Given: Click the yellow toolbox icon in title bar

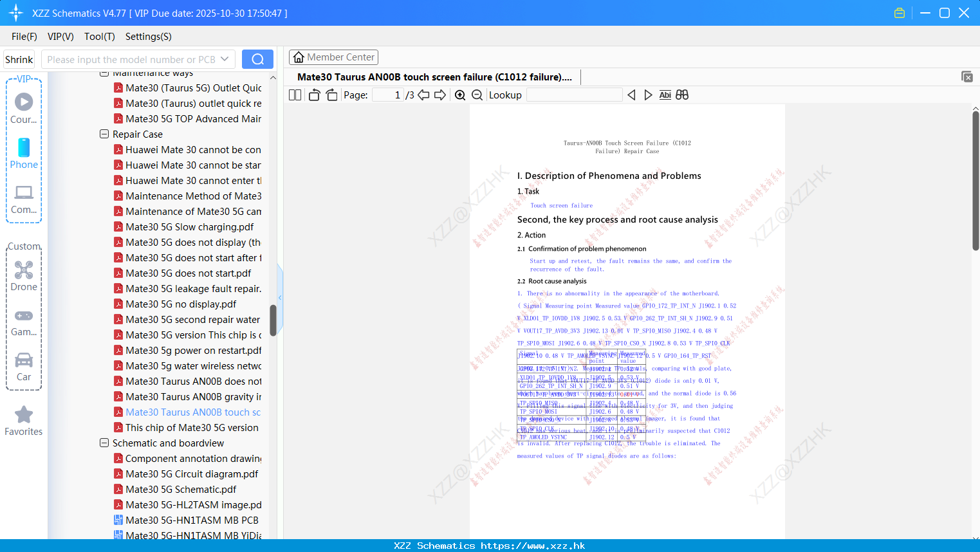Looking at the screenshot, I should [x=900, y=13].
